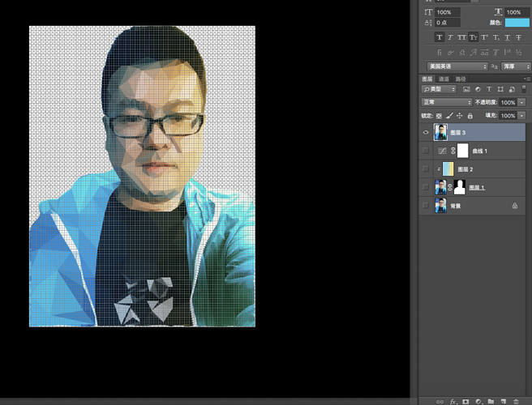Select the 图层 2 layer name
This screenshot has height=405, width=532.
coord(466,169)
